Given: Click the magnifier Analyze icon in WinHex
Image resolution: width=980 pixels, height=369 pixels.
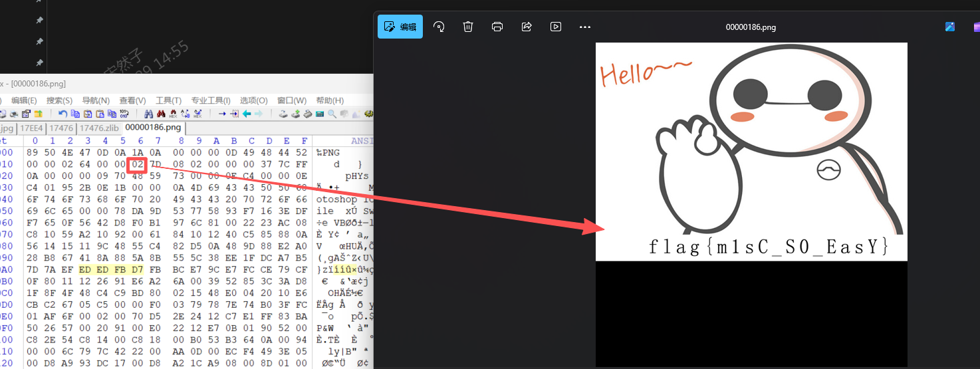Looking at the screenshot, I should 332,114.
